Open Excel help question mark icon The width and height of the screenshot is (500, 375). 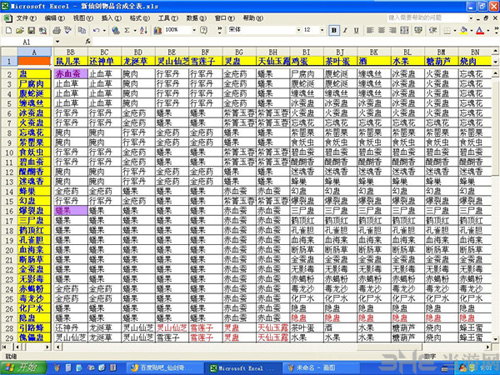coord(203,30)
